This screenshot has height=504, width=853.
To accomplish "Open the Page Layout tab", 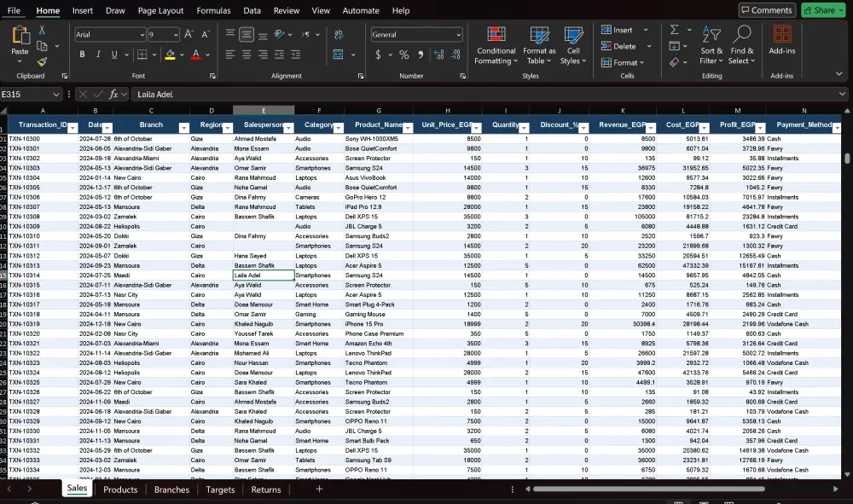I will click(x=160, y=10).
